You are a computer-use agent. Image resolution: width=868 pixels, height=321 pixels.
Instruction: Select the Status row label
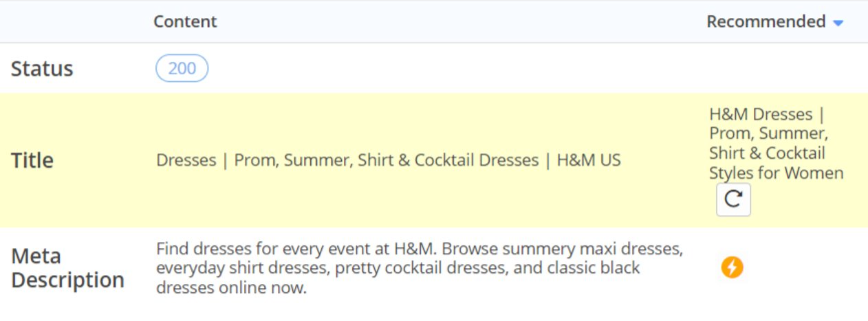tap(42, 69)
